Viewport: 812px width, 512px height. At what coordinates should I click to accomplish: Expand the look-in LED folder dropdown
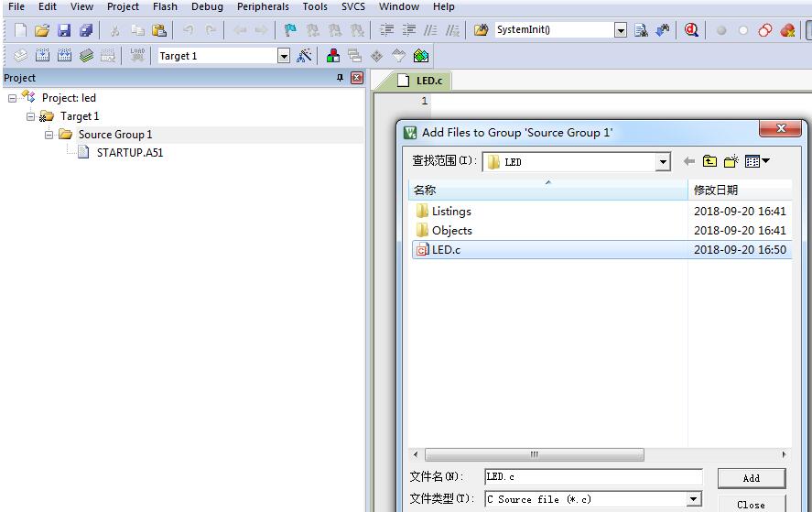663,162
